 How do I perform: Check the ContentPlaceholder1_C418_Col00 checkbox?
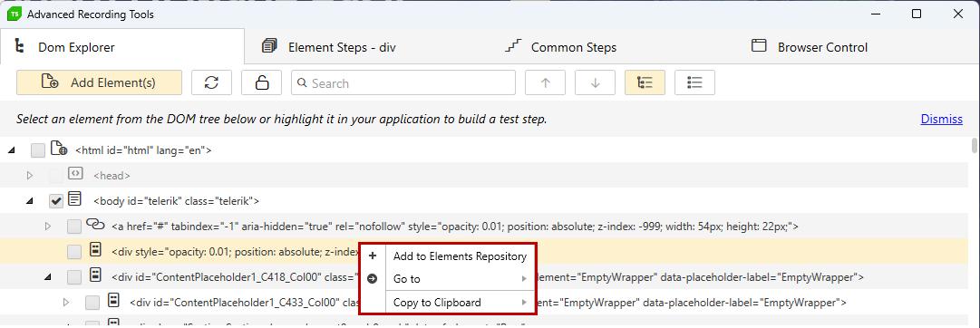[x=74, y=276]
